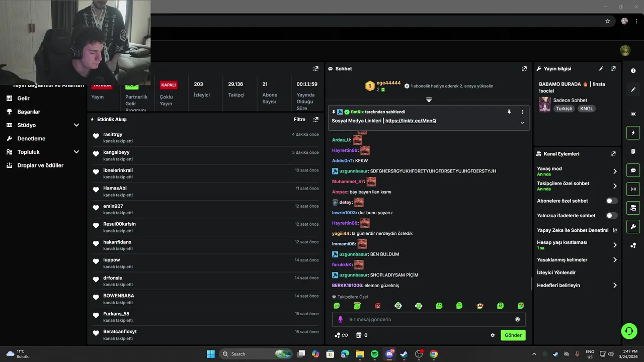Click the Turkish language tag

564,109
